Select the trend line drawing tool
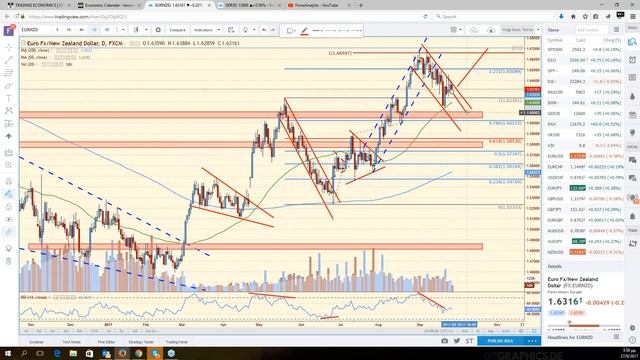 9,60
